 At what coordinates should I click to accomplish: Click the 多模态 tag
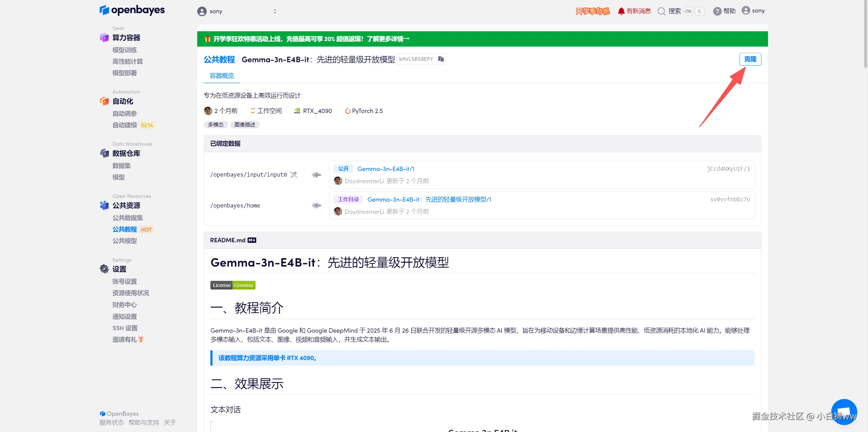(216, 124)
